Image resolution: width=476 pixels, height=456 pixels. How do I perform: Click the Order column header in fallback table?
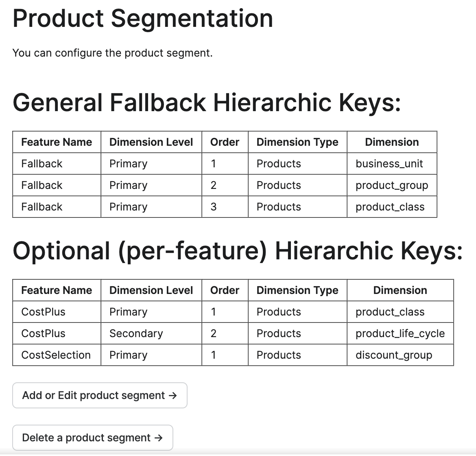[225, 142]
